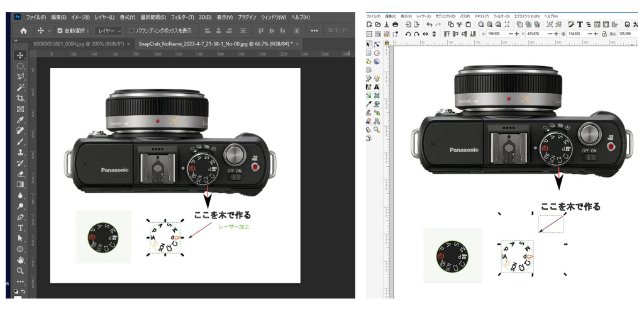Increase Inkscape width value with plus button

point(596,34)
